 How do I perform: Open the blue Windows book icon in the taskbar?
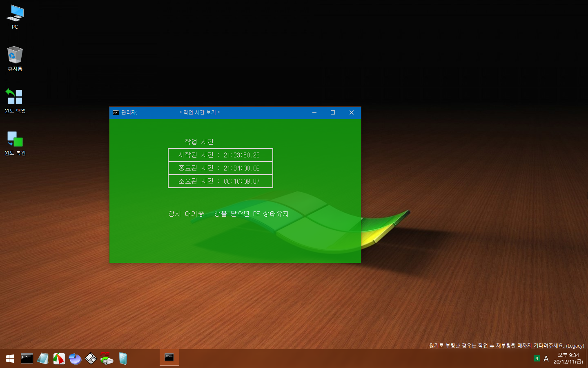123,359
